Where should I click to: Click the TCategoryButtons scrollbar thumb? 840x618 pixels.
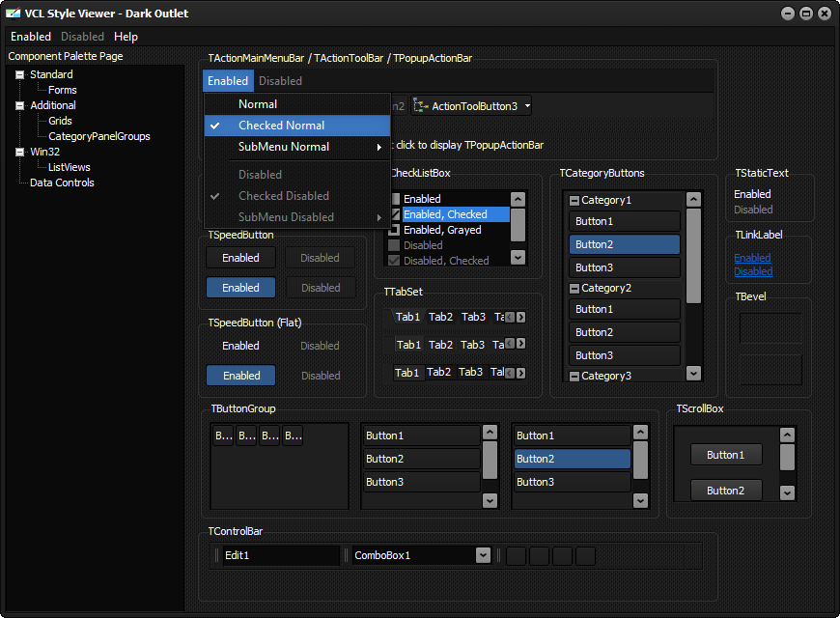click(694, 256)
